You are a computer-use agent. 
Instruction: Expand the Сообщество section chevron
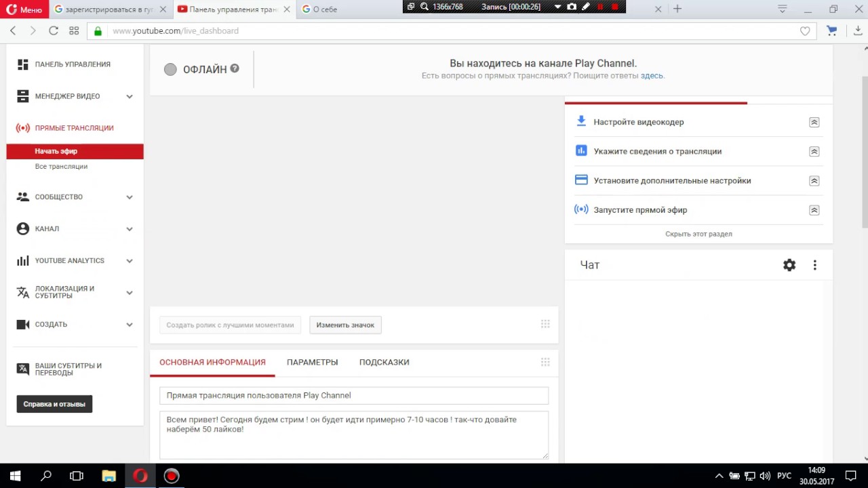coord(129,197)
